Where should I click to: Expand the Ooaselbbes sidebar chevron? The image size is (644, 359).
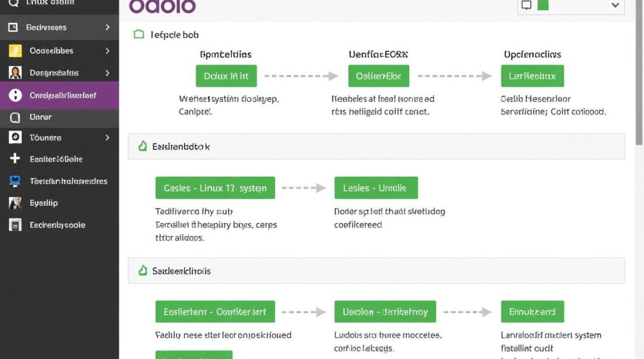(x=107, y=51)
